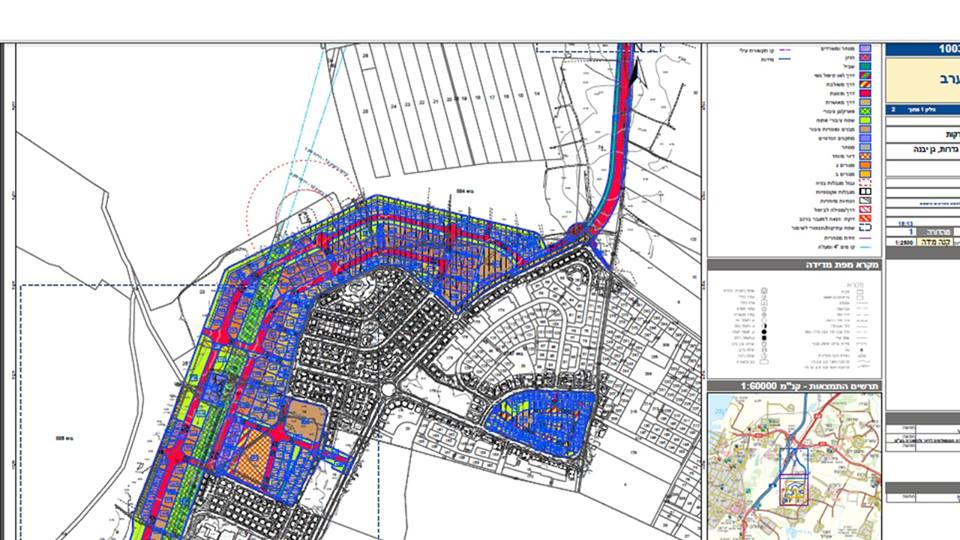The height and width of the screenshot is (540, 960).
Task: Click the blue title bar showing 1003
Action: (x=922, y=49)
